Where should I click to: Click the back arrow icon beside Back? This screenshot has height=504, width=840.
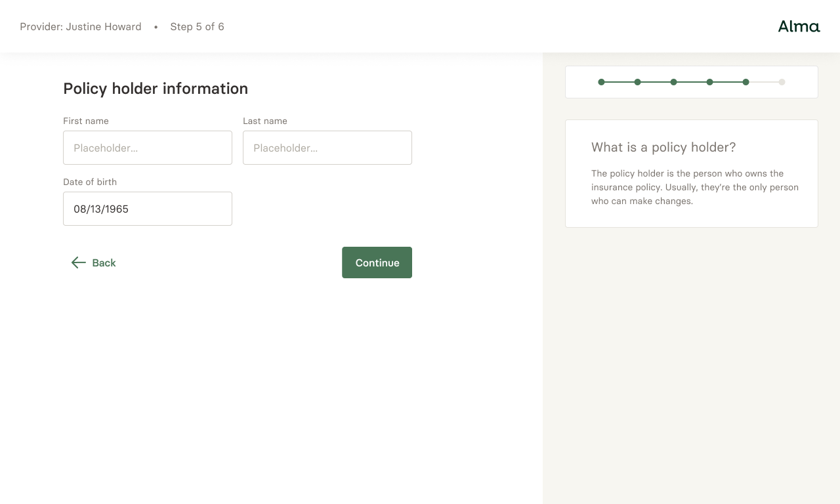pyautogui.click(x=79, y=262)
